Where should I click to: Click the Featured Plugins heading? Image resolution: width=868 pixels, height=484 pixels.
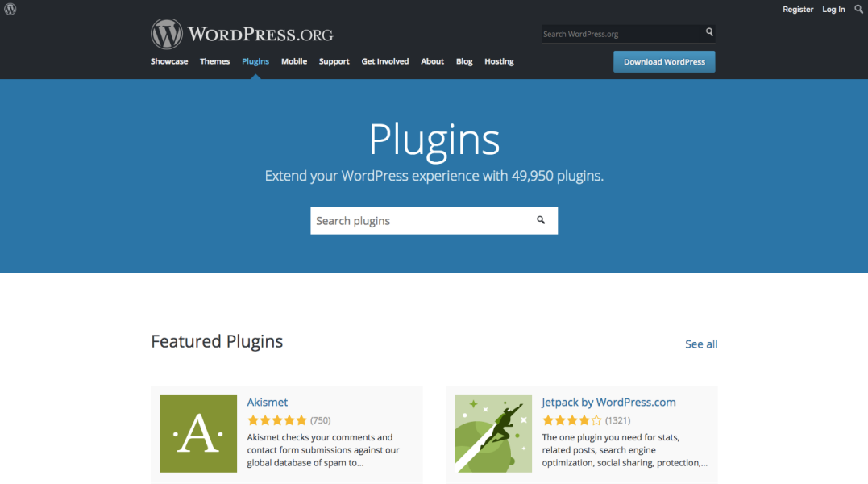coord(217,341)
